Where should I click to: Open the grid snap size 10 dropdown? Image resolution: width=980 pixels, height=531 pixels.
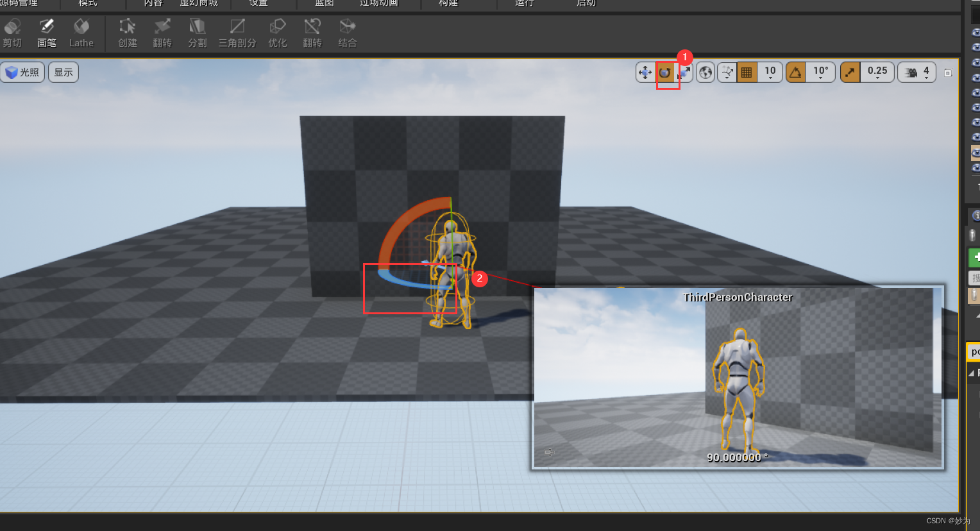coord(770,72)
